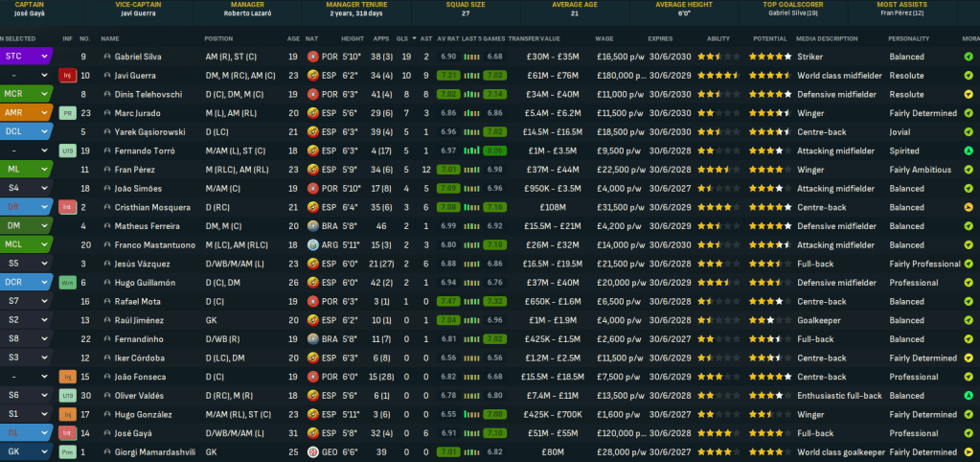Click Fernando Torró's U19 squad icon

67,150
